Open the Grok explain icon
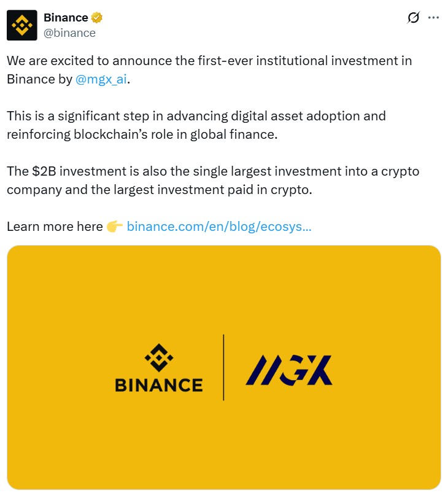448x498 pixels. point(413,18)
